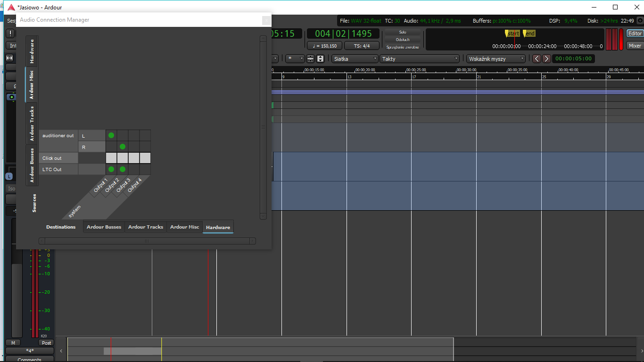This screenshot has width=644, height=362.
Task: Toggle auditioner out L to Output 1 connection
Action: coord(111,135)
